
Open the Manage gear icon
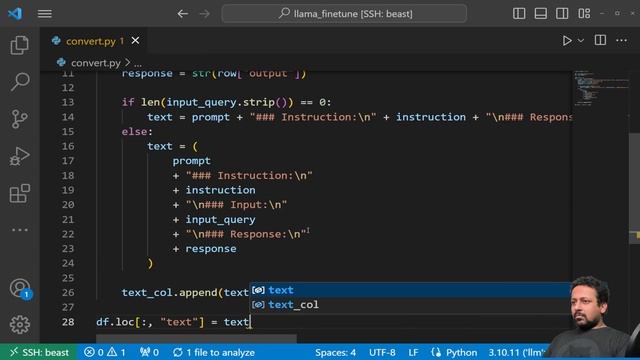click(x=20, y=324)
